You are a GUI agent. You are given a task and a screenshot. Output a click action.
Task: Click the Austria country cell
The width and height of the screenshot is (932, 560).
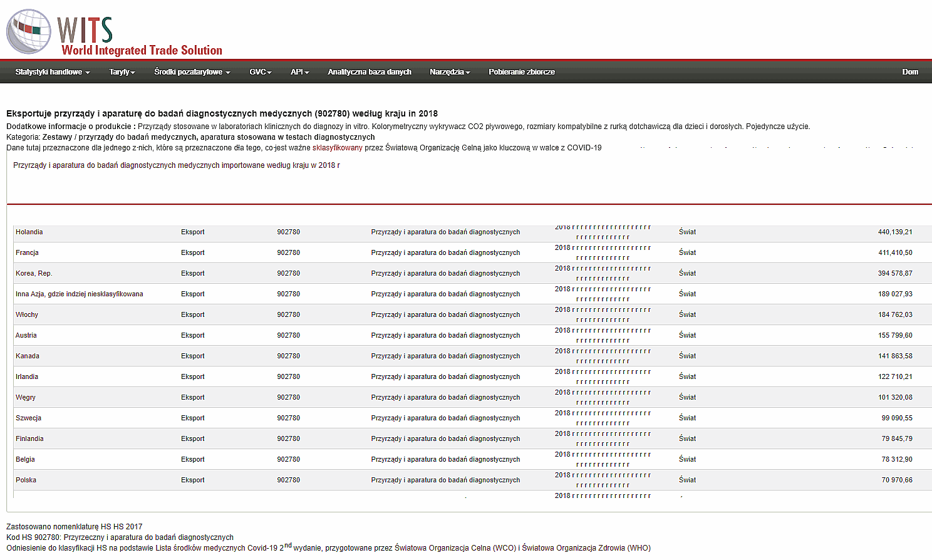click(x=26, y=335)
